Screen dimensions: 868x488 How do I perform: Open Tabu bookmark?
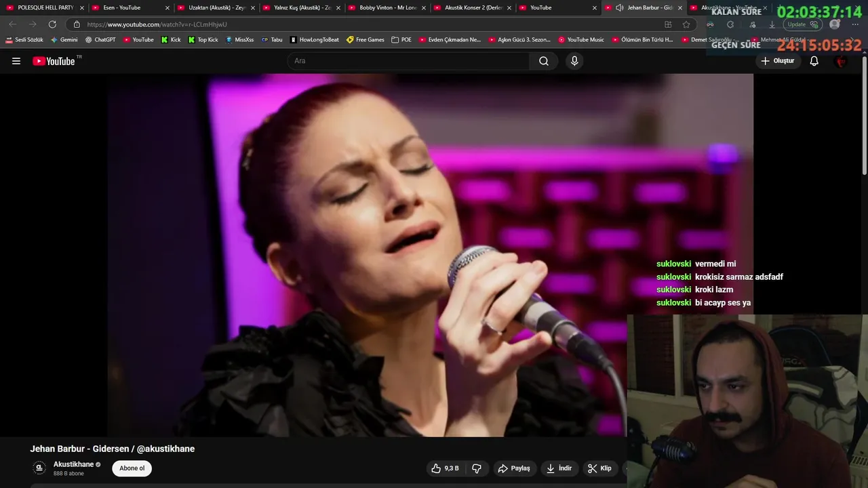tap(272, 40)
